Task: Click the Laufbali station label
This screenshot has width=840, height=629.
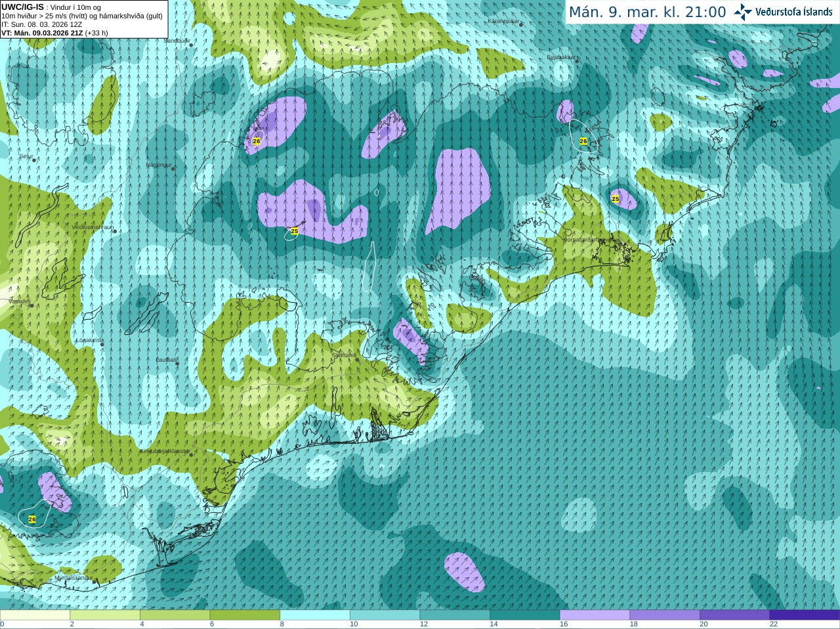Action: coord(167,360)
